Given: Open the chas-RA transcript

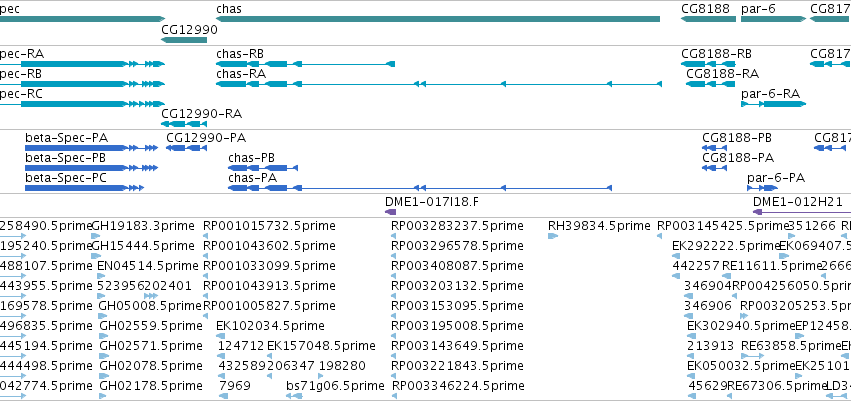Looking at the screenshot, I should [x=439, y=84].
